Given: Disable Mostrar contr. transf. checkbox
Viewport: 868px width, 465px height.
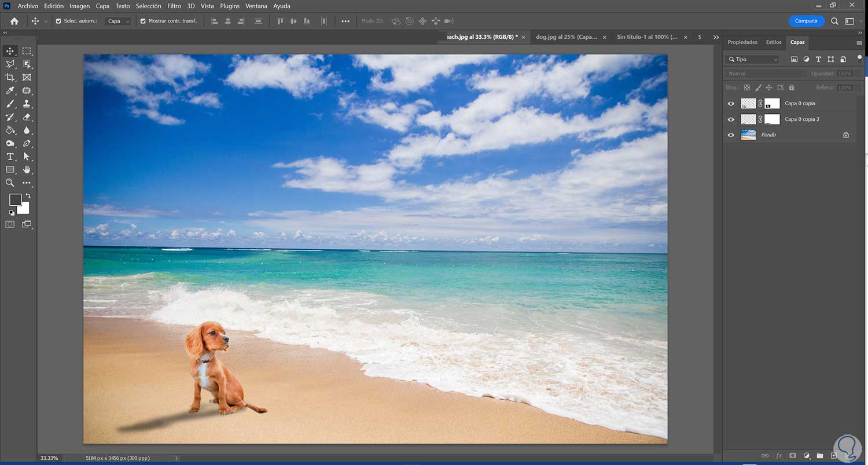Looking at the screenshot, I should tap(143, 21).
